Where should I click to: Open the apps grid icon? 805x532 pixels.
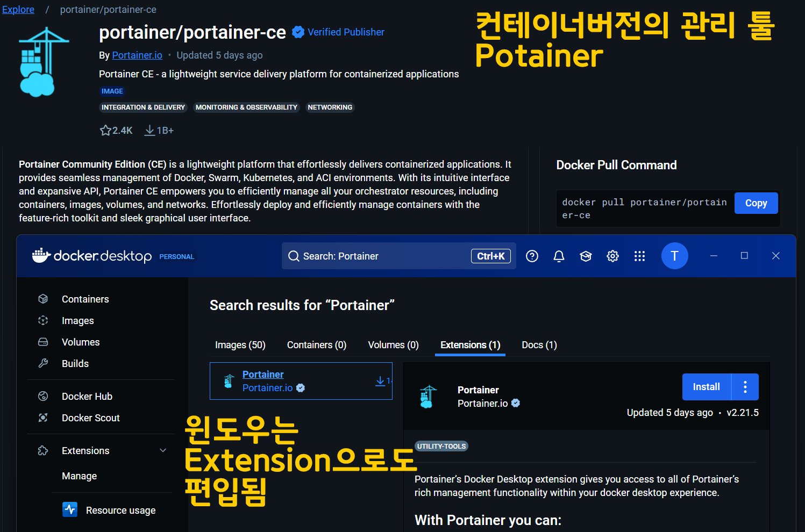click(639, 256)
